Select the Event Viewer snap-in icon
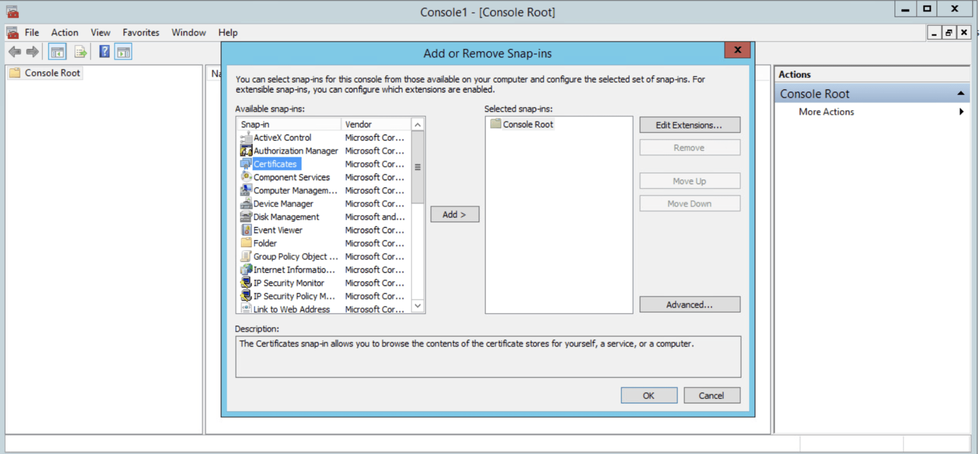 pyautogui.click(x=246, y=230)
